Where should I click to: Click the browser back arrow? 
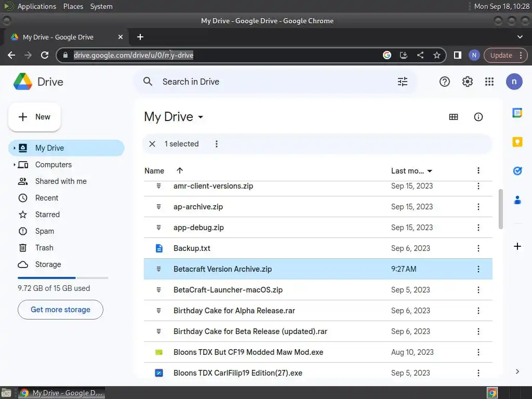pos(11,55)
